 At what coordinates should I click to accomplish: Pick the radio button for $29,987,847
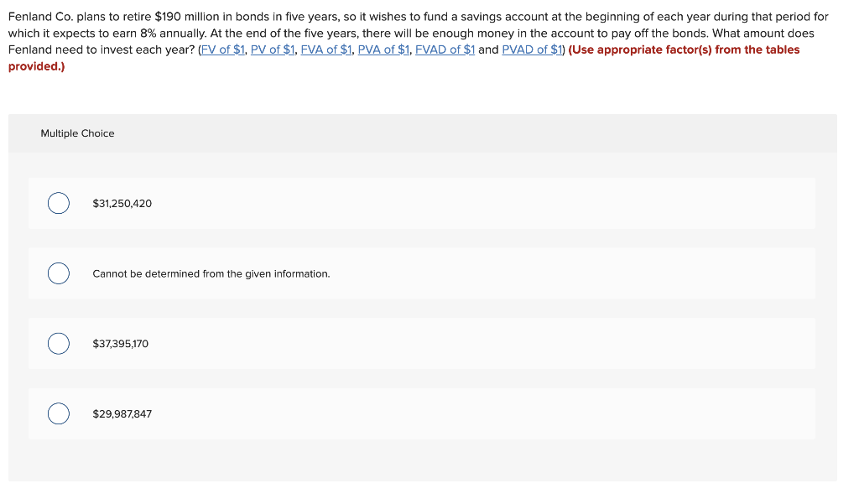click(x=59, y=413)
